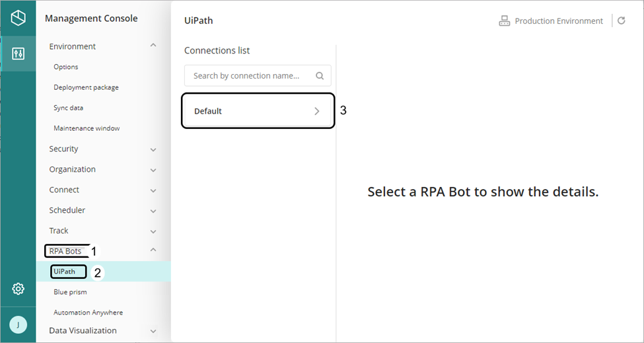Open Deployment package menu item
The width and height of the screenshot is (644, 343).
click(86, 87)
